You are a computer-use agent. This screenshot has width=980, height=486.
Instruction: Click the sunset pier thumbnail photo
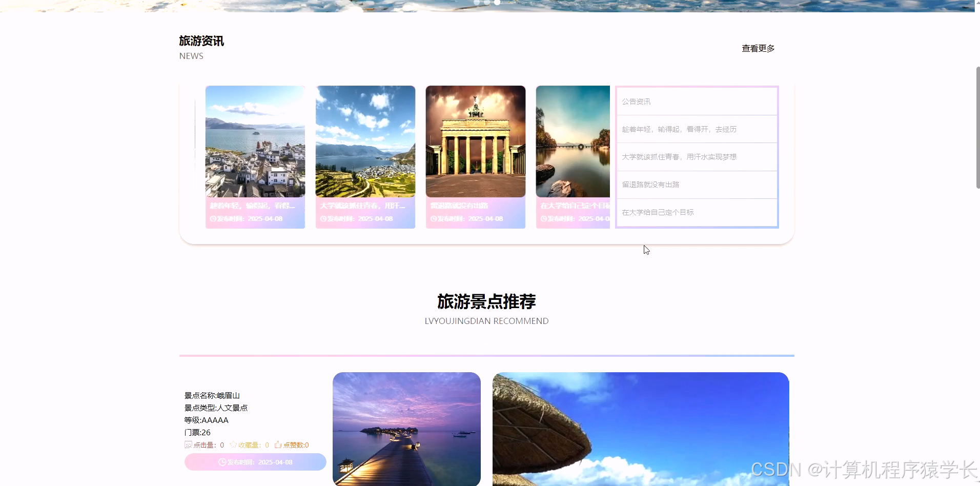point(406,429)
